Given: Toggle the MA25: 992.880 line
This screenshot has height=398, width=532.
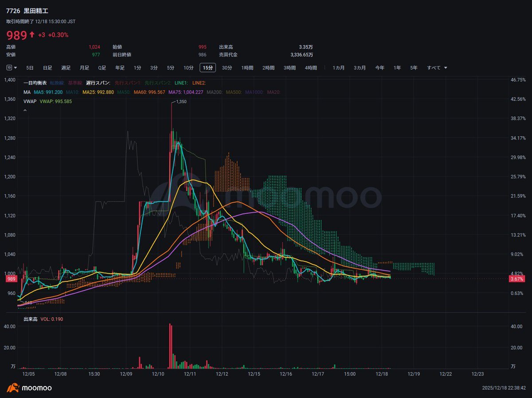Looking at the screenshot, I should coord(98,92).
